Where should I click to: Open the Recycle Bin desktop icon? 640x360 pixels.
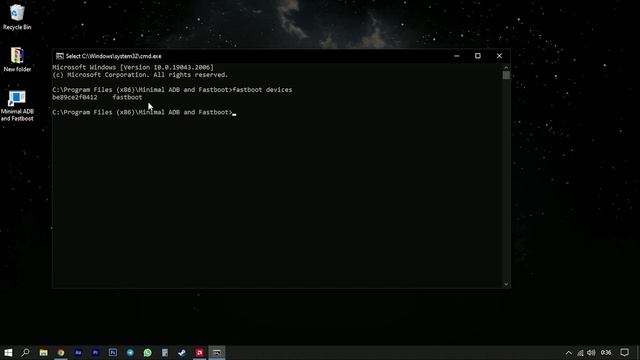[x=17, y=17]
